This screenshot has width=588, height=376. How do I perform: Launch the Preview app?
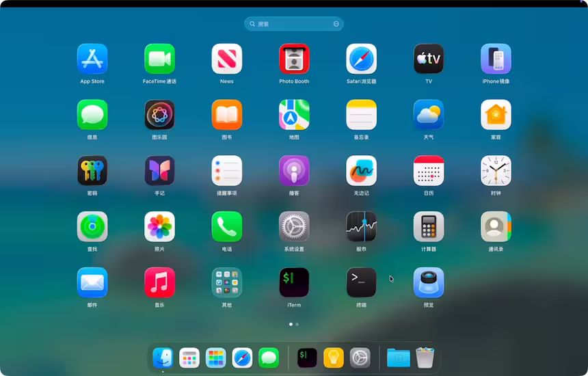[x=429, y=282]
